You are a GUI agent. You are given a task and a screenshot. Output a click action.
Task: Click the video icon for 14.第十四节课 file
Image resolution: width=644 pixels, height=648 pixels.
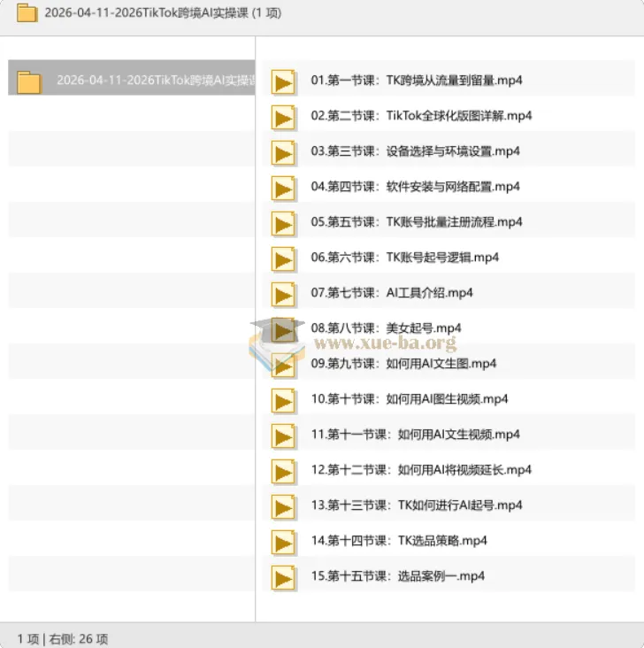click(283, 544)
